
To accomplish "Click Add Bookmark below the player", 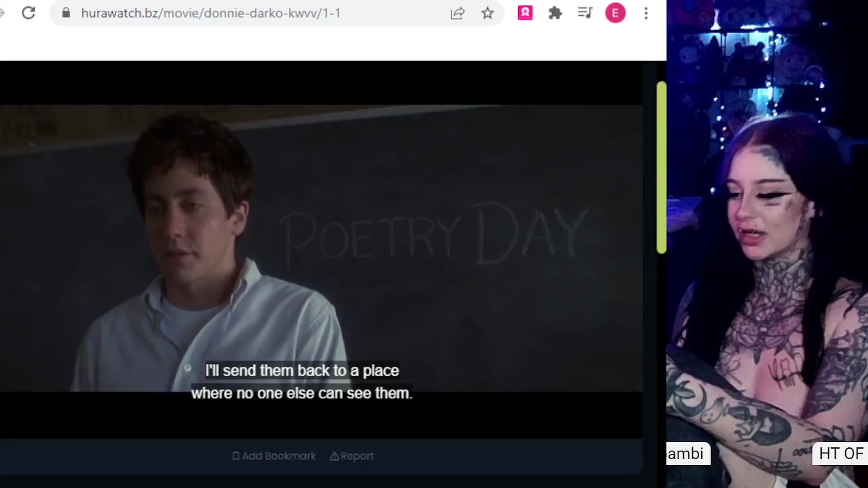I will tap(274, 456).
